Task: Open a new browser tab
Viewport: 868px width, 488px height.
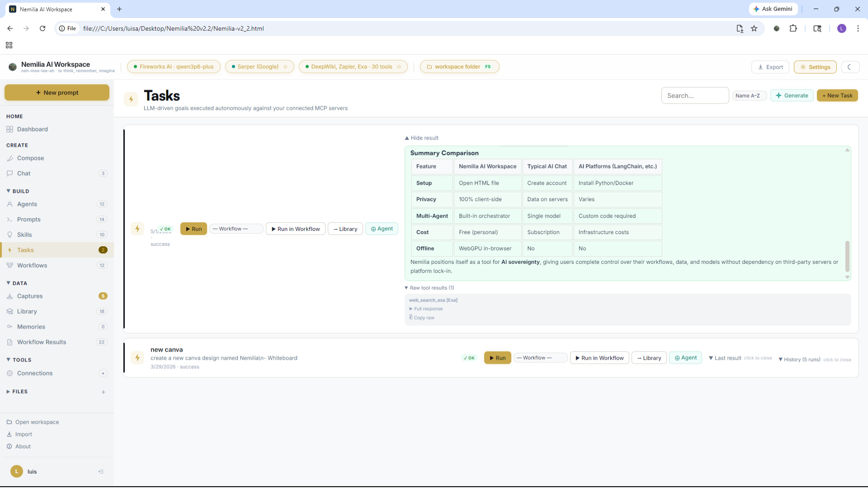Action: tap(119, 9)
